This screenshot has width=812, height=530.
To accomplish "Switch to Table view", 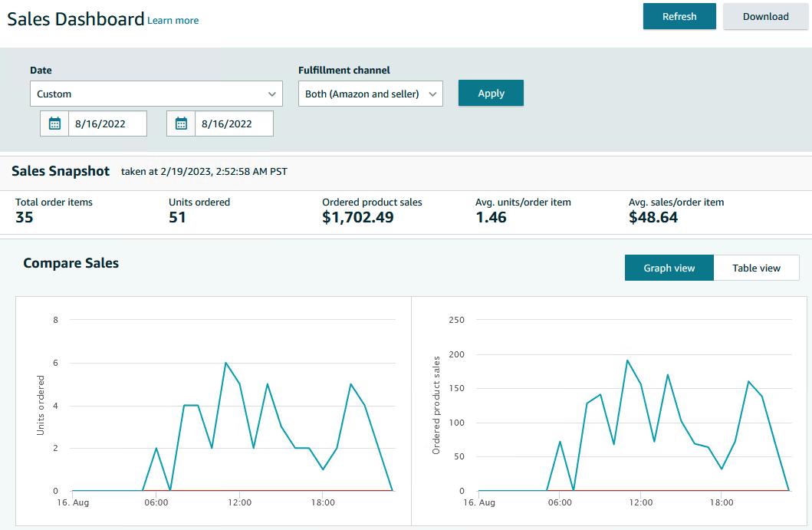I will (756, 268).
